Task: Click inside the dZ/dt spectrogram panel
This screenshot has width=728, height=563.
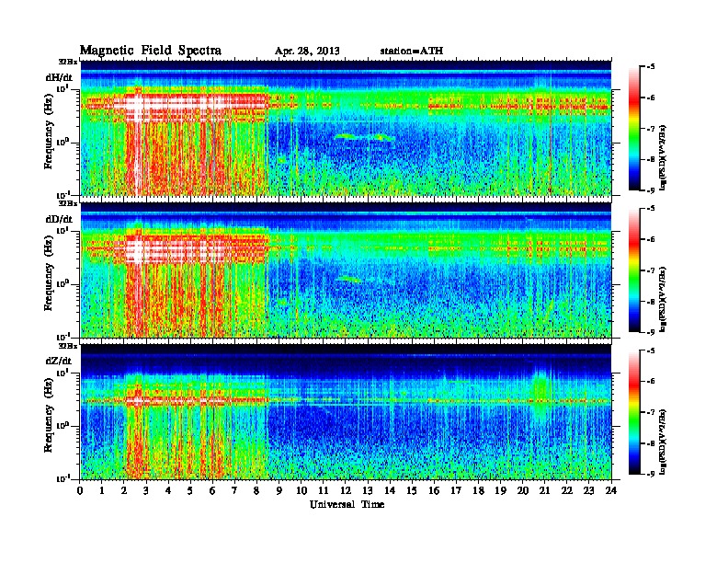Action: [346, 411]
